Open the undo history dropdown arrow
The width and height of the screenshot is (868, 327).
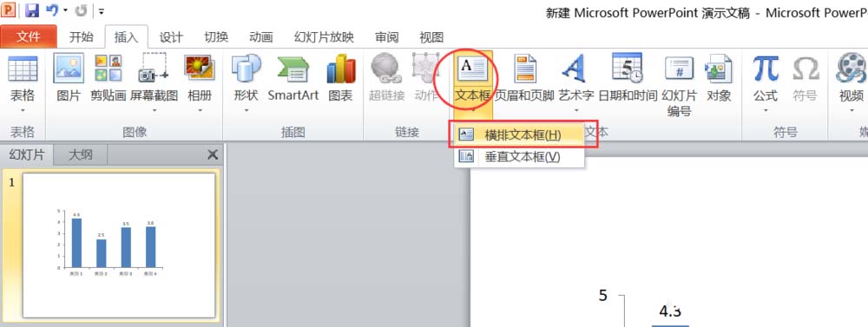[65, 10]
